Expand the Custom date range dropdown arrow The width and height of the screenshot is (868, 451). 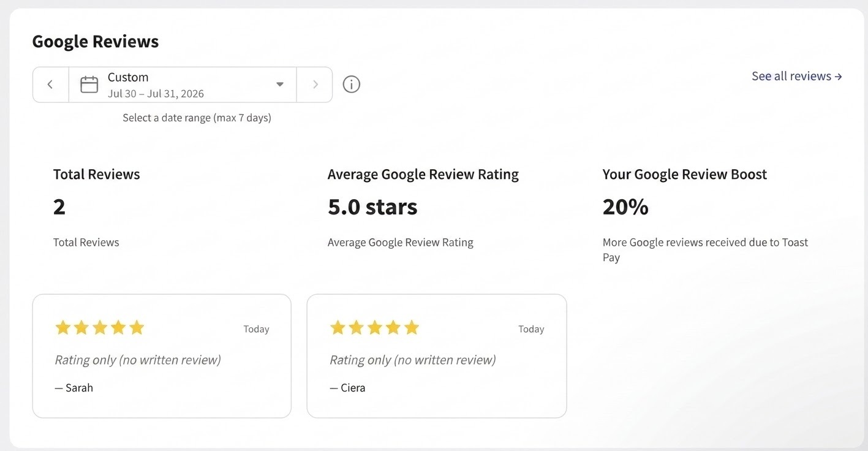[280, 85]
